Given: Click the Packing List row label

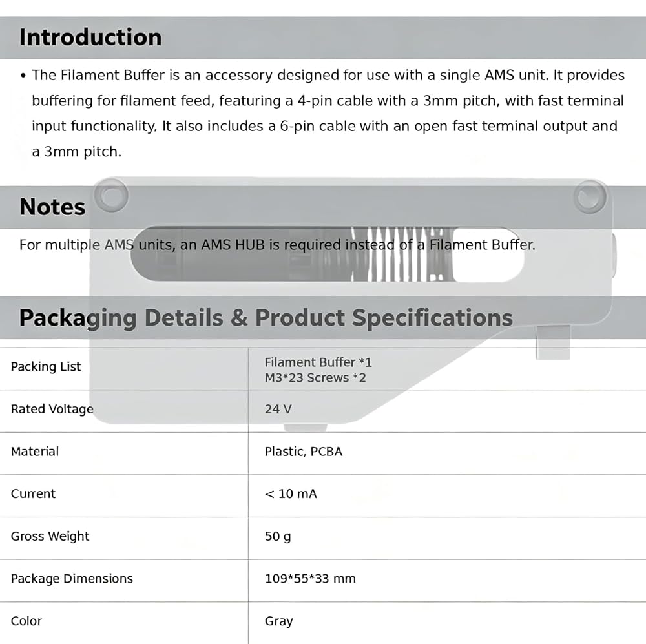Looking at the screenshot, I should [x=46, y=367].
